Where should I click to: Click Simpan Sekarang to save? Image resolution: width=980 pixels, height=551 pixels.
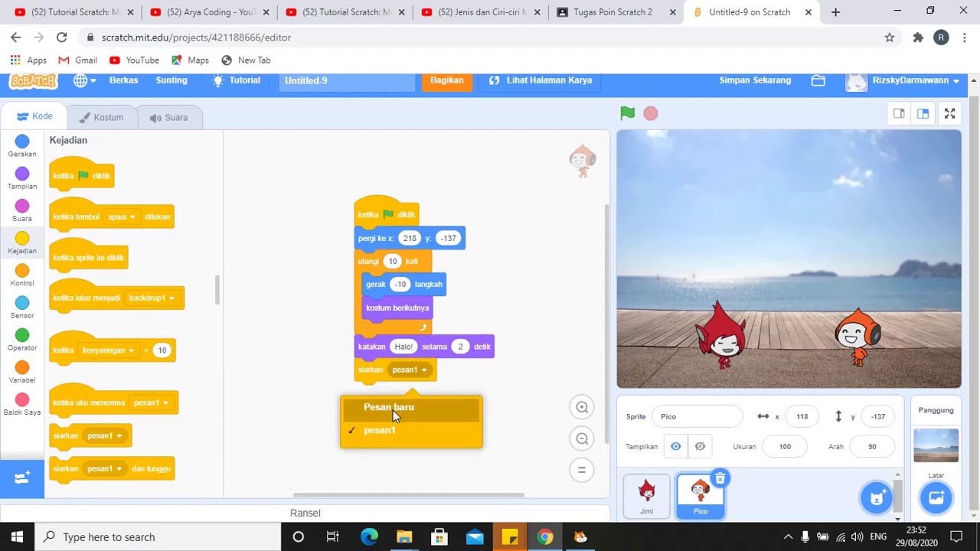[755, 80]
